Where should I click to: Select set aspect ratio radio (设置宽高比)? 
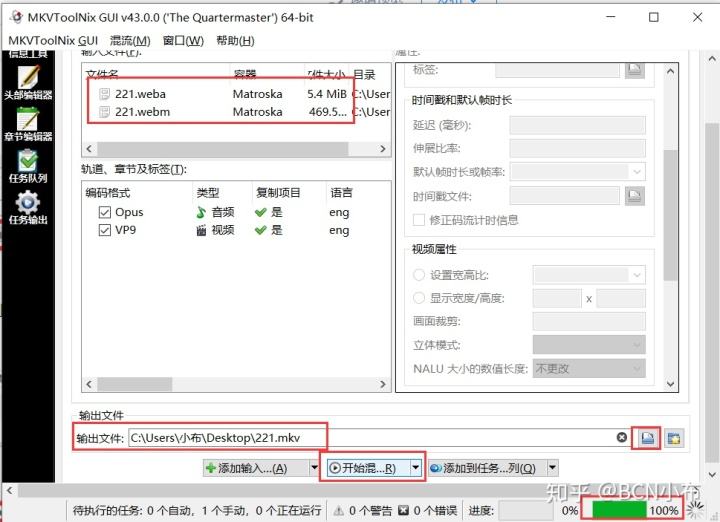tap(419, 275)
